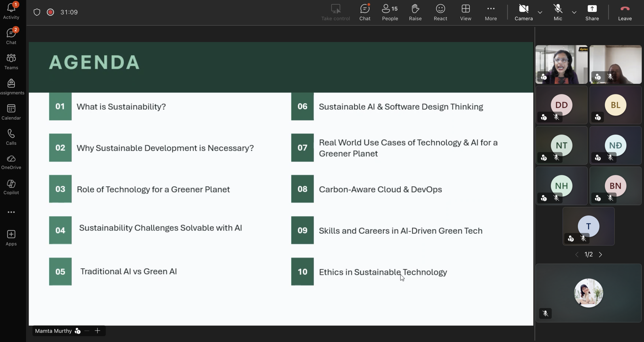Expand the Camera options arrow
Screen dimensions: 644x342
540,12
